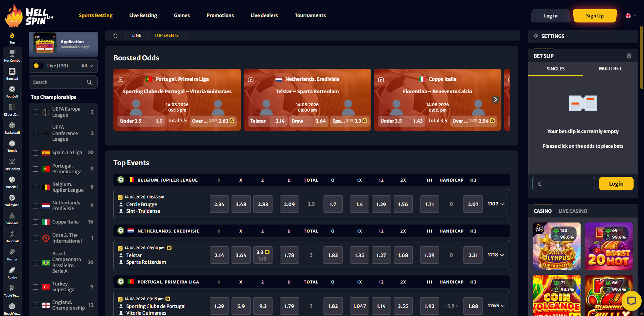Toggle the Live (120) switch
This screenshot has height=316, width=644.
click(x=38, y=66)
